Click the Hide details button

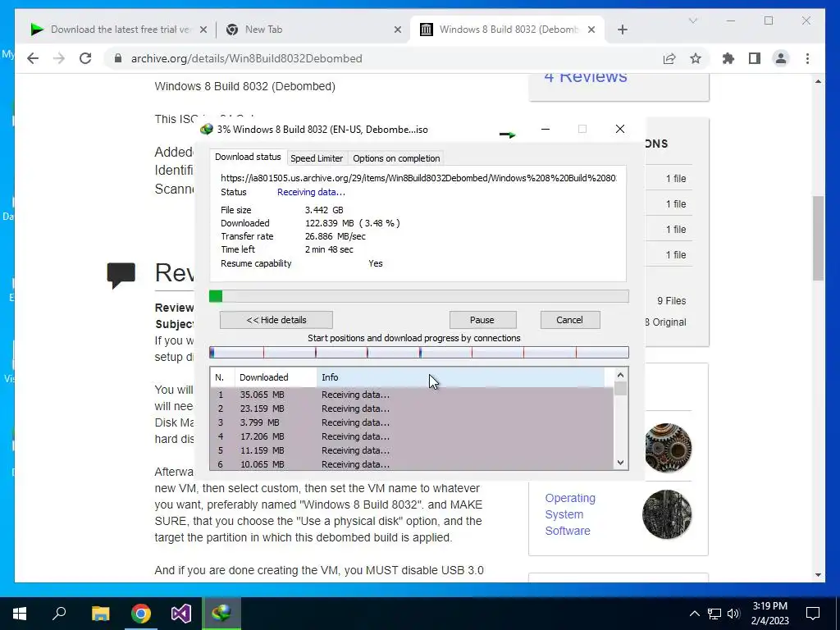276,320
